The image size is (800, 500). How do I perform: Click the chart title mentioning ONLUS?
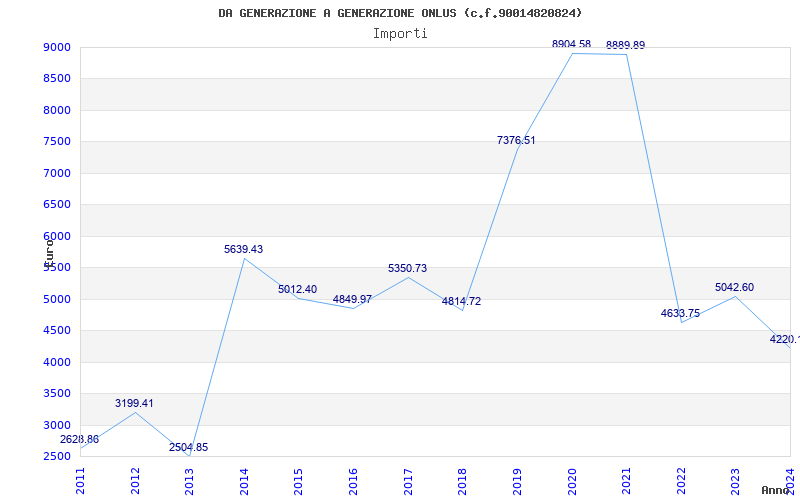click(x=400, y=13)
